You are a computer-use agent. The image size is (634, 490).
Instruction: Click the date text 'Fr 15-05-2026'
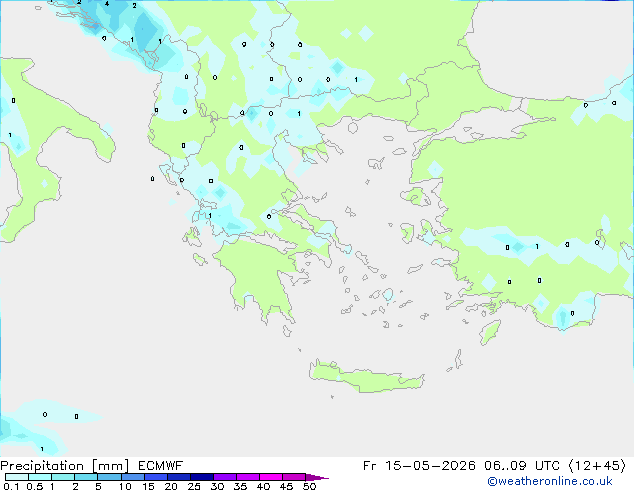(x=419, y=466)
